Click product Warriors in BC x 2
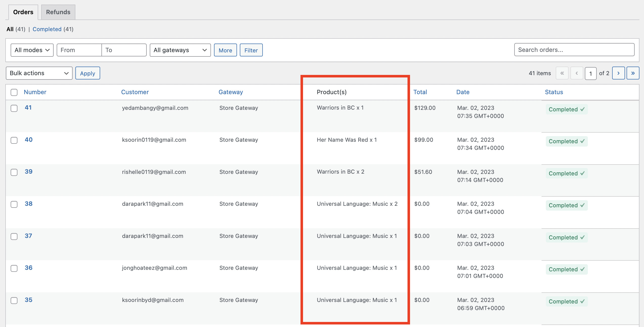This screenshot has height=327, width=644. (340, 172)
